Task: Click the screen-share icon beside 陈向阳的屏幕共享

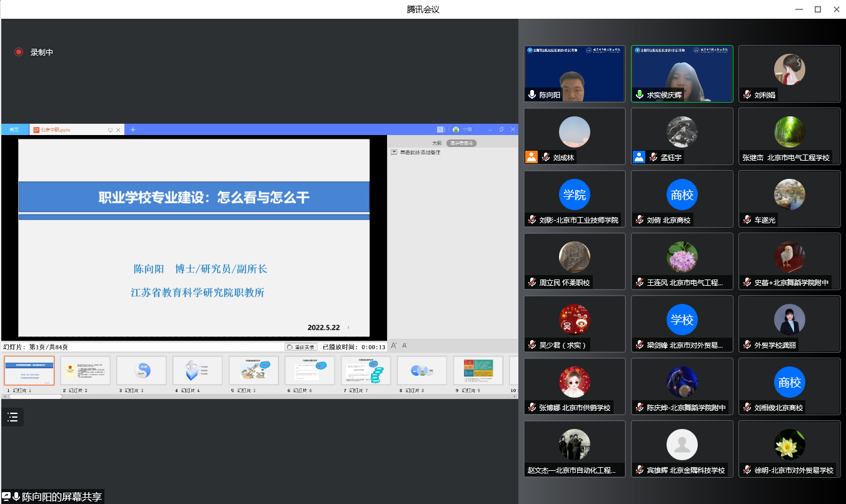Action: [6, 496]
